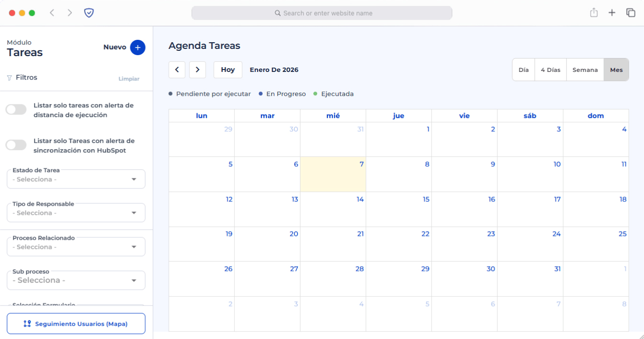
Task: Open the Estado de Tarea dropdown
Action: click(x=76, y=179)
